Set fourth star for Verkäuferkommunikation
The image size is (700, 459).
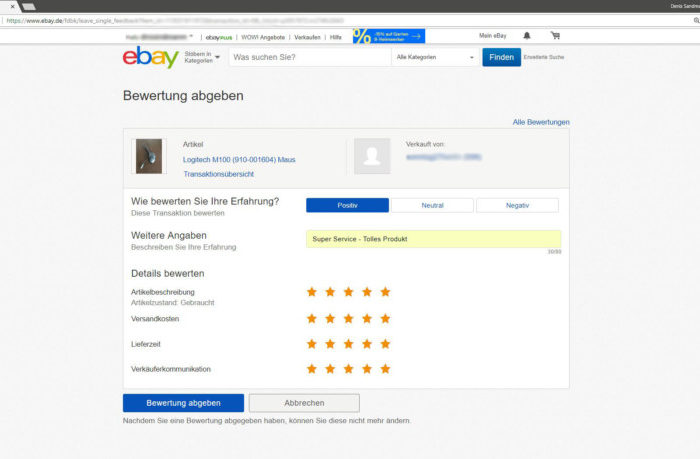[x=367, y=369]
